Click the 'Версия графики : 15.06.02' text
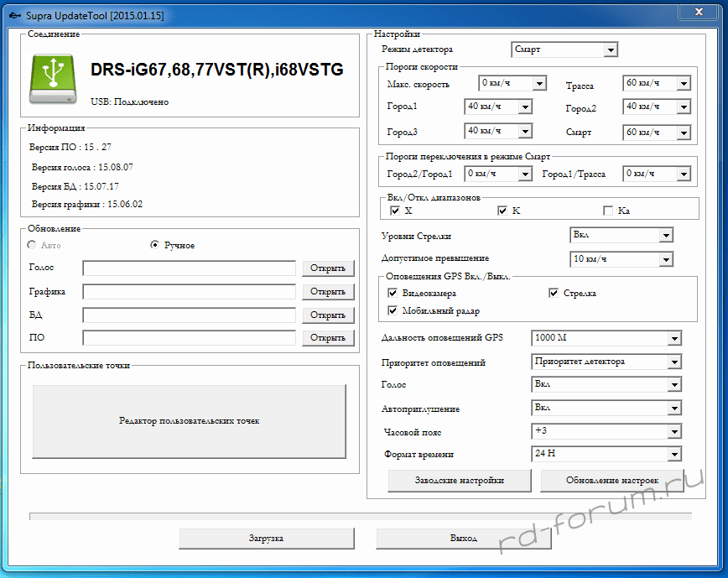 click(87, 205)
